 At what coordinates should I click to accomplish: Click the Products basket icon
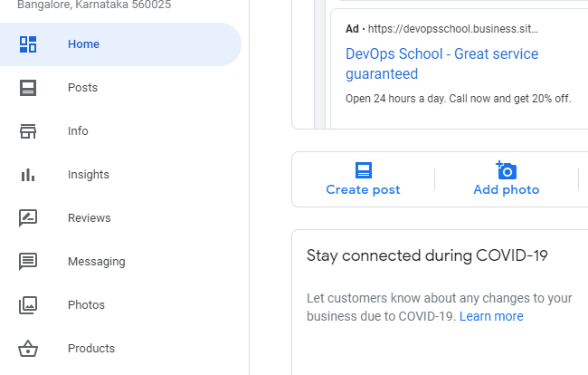pyautogui.click(x=28, y=349)
